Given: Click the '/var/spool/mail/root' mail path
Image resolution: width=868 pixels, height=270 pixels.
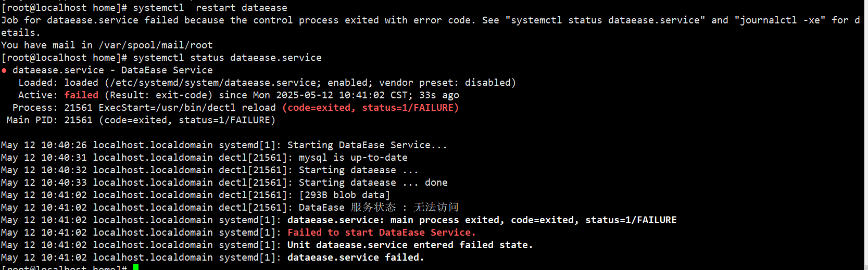Looking at the screenshot, I should pyautogui.click(x=156, y=45).
